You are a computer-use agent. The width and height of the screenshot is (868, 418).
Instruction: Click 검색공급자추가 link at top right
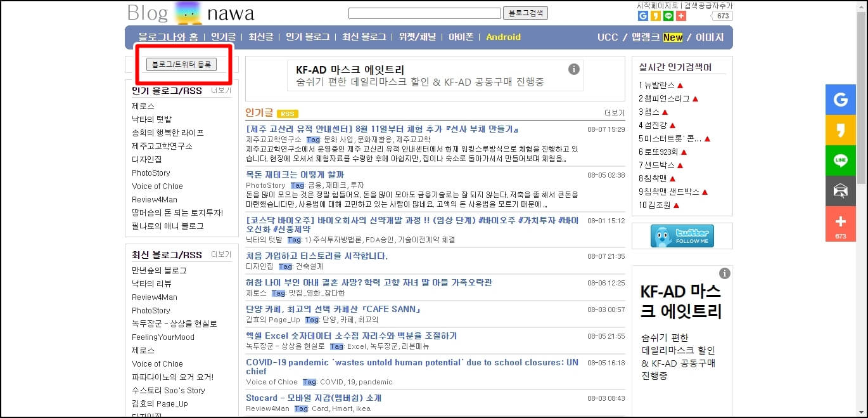coord(707,6)
